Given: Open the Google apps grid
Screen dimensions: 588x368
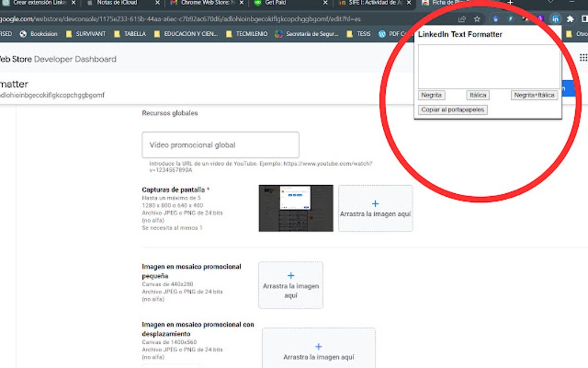Looking at the screenshot, I should tap(583, 58).
